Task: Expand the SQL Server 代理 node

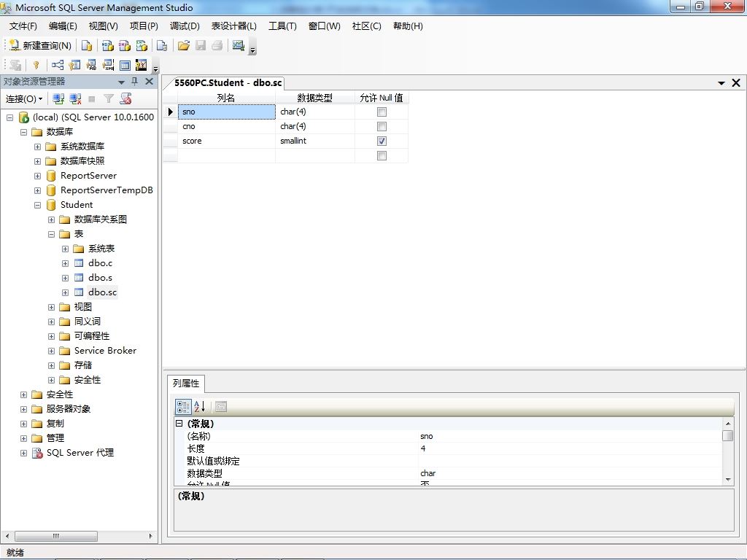Action: (x=23, y=453)
